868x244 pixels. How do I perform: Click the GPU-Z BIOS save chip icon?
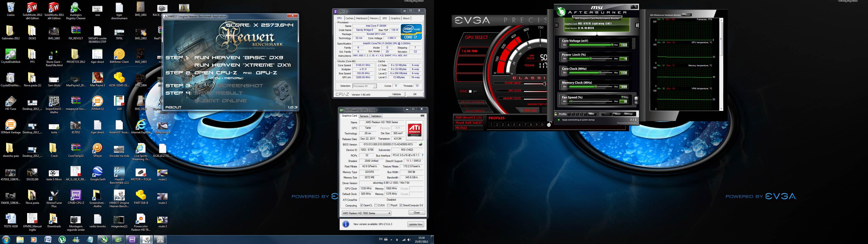[420, 144]
